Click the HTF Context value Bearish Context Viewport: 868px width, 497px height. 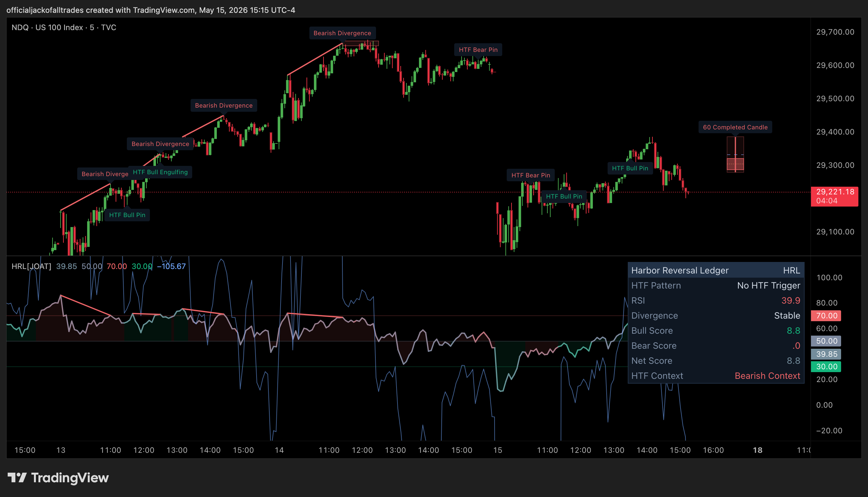pyautogui.click(x=767, y=376)
